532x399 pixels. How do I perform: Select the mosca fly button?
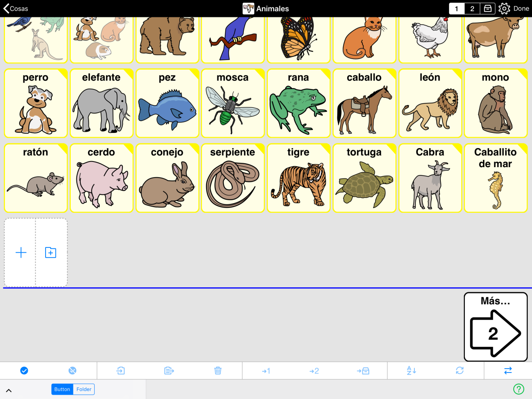[233, 103]
